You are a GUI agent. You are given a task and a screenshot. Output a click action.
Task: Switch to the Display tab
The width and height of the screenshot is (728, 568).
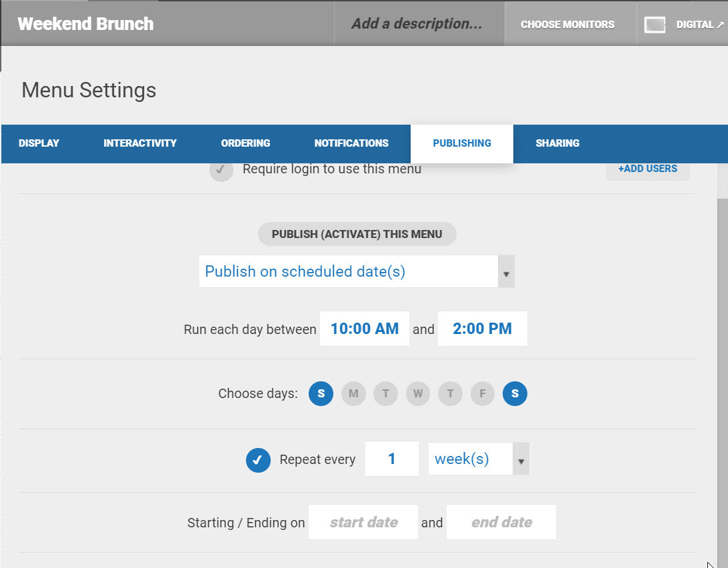coord(39,143)
